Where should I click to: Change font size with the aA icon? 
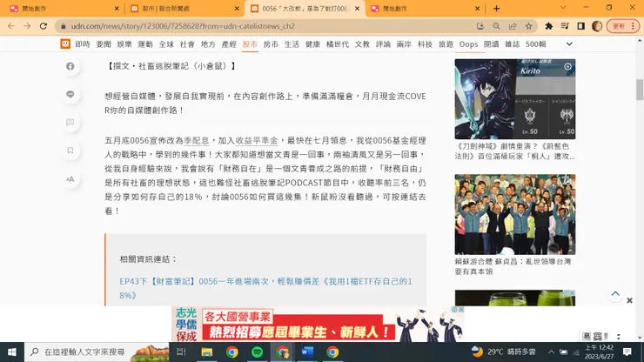(x=70, y=178)
